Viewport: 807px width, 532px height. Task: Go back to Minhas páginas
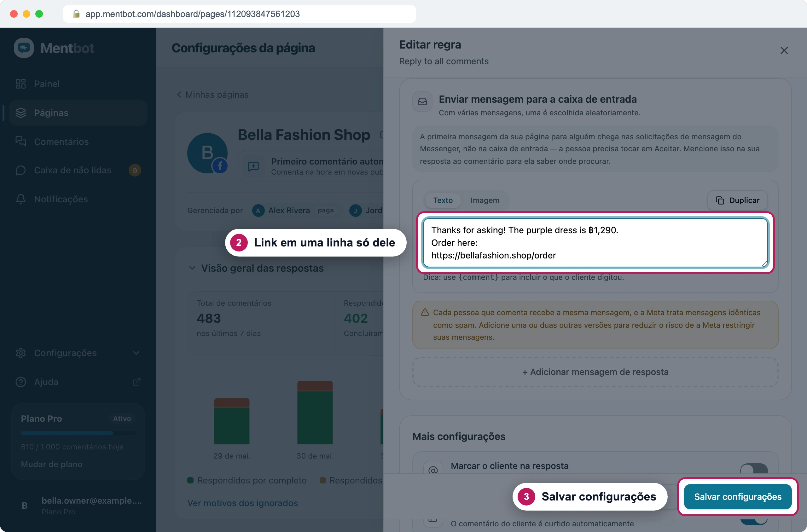point(213,95)
